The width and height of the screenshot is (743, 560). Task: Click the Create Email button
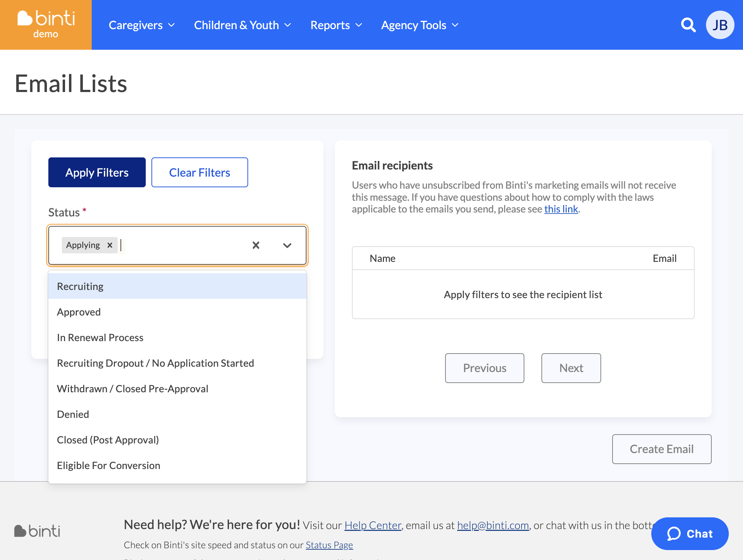pos(662,449)
